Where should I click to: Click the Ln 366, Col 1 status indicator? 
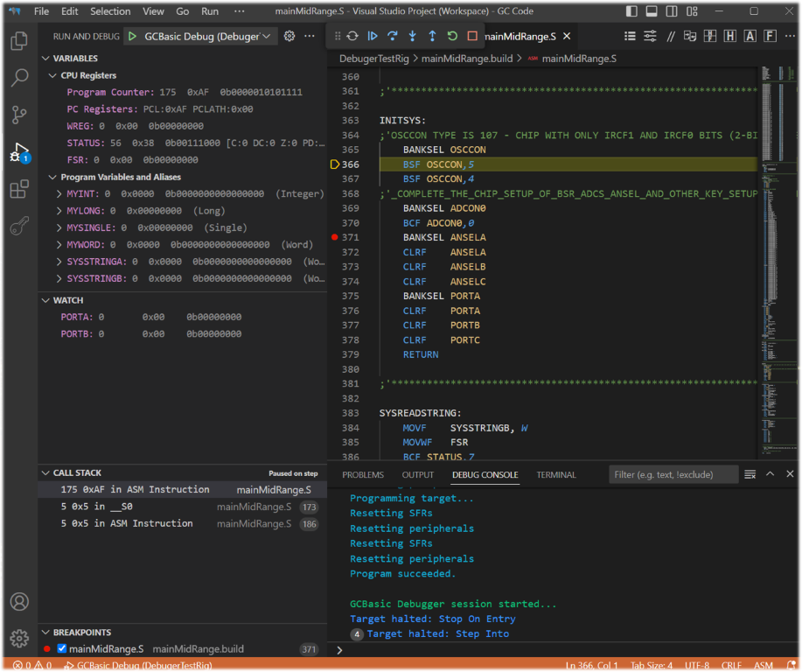coord(591,666)
